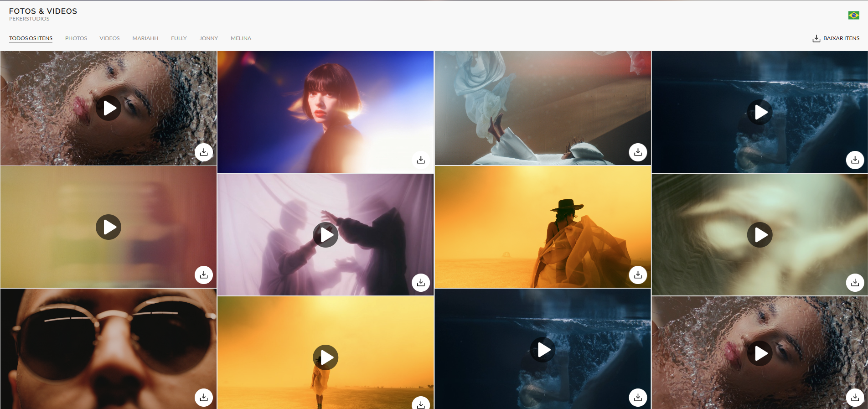This screenshot has height=409, width=868.
Task: Open the VIDEOS tab
Action: 109,38
